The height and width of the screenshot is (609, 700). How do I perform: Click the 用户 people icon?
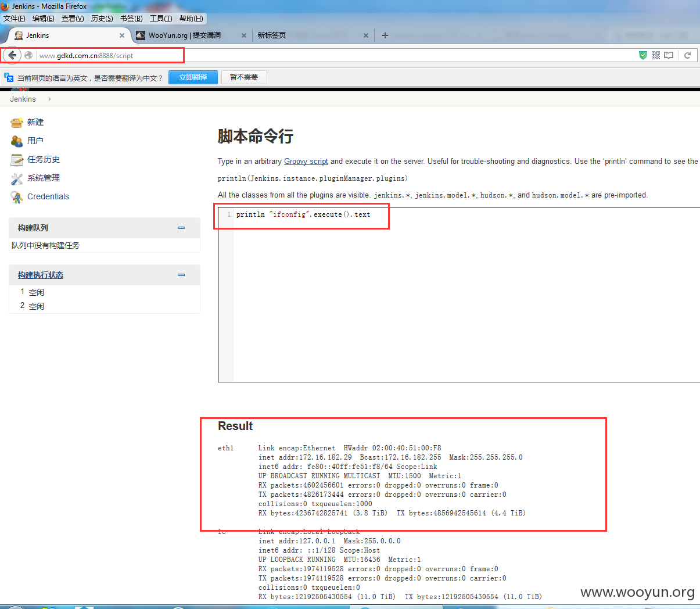point(17,141)
